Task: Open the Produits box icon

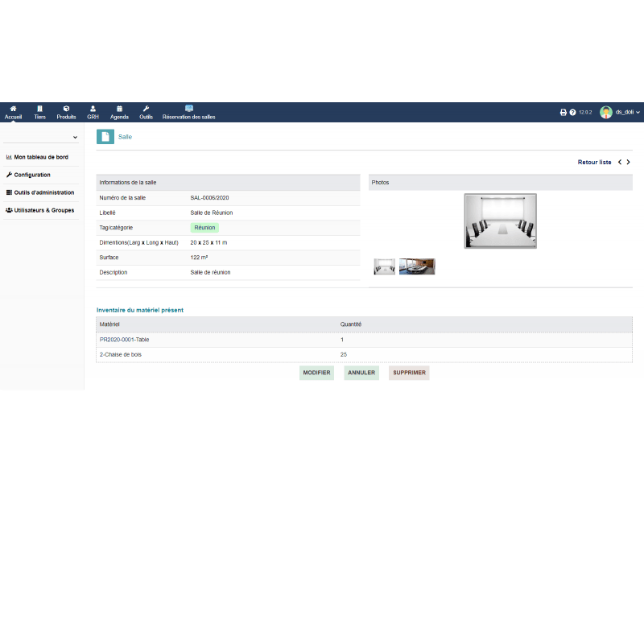Action: point(66,109)
